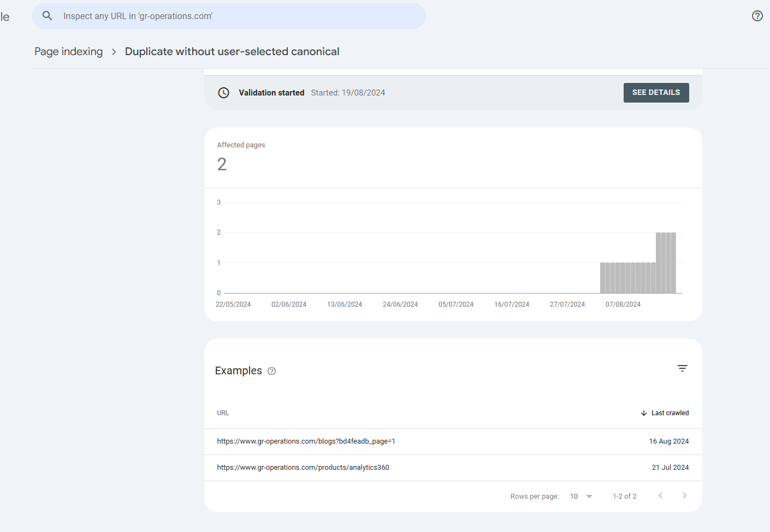
Task: Open the help question mark icon
Action: point(757,16)
